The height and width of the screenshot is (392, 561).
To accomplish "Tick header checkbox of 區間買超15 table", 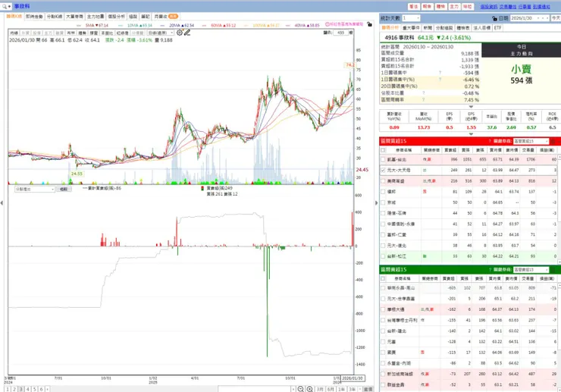I will pos(383,150).
